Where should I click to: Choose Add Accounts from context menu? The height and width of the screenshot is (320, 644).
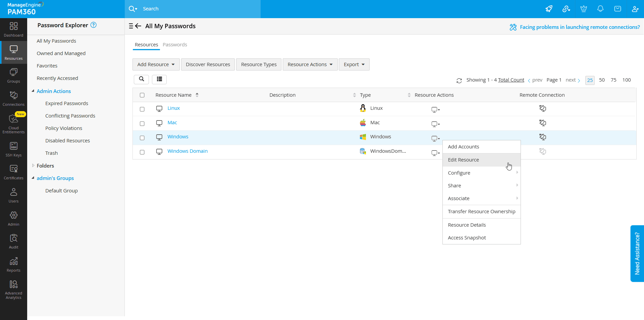coord(481,147)
